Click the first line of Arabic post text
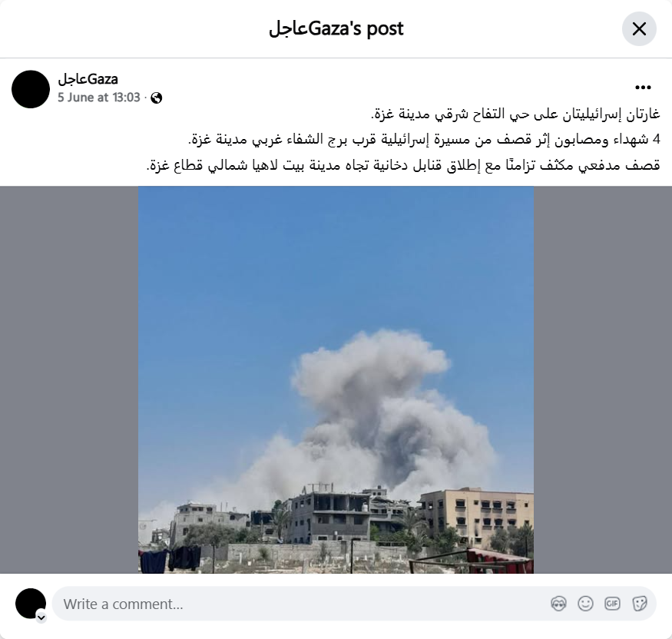 point(515,114)
